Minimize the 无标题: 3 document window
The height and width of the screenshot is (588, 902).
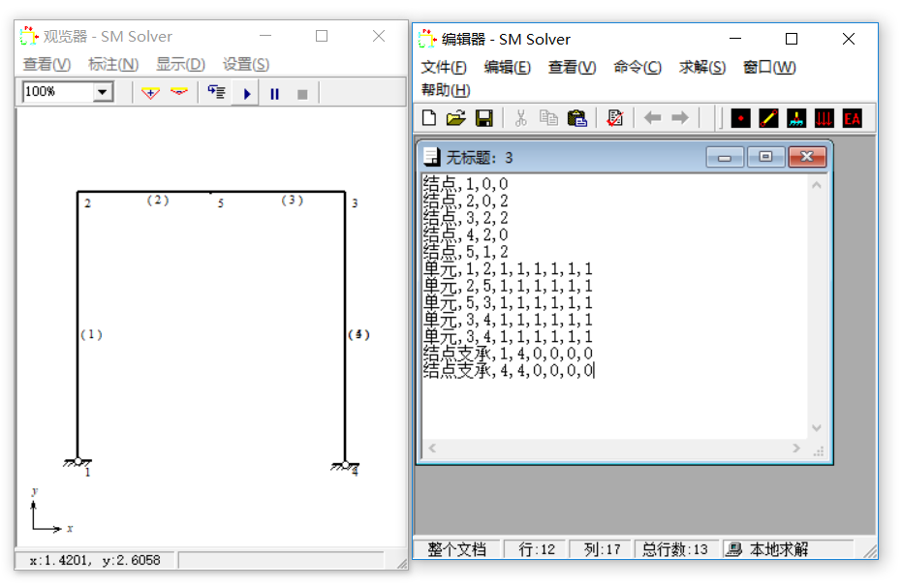(725, 157)
